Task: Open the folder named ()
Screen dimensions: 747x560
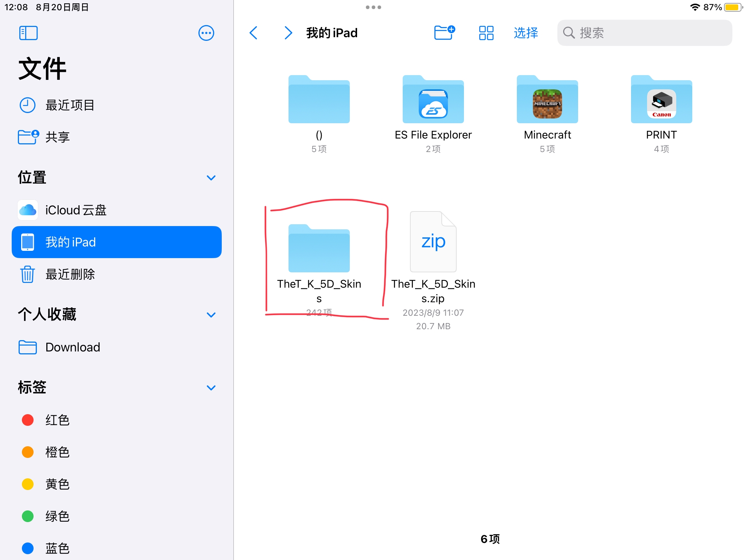Action: (x=319, y=100)
